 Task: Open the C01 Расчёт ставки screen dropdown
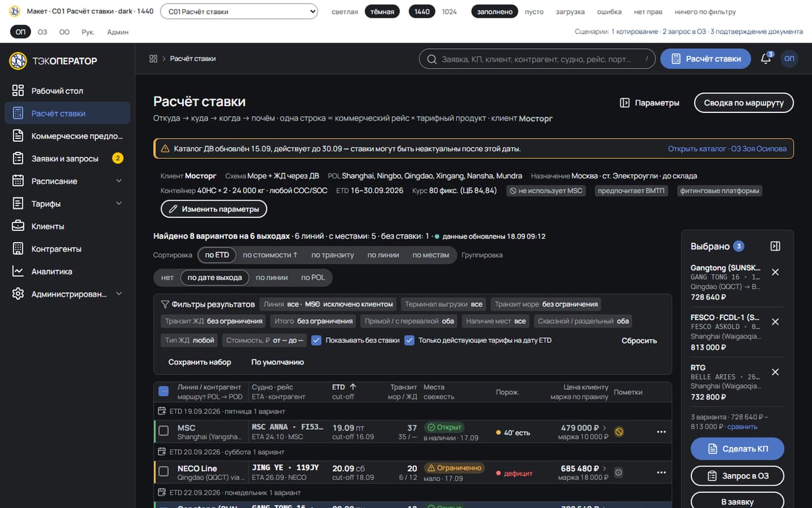tap(239, 11)
